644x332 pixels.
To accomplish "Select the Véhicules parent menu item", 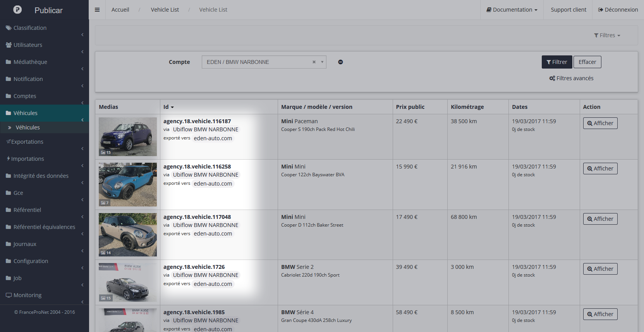I will click(45, 113).
